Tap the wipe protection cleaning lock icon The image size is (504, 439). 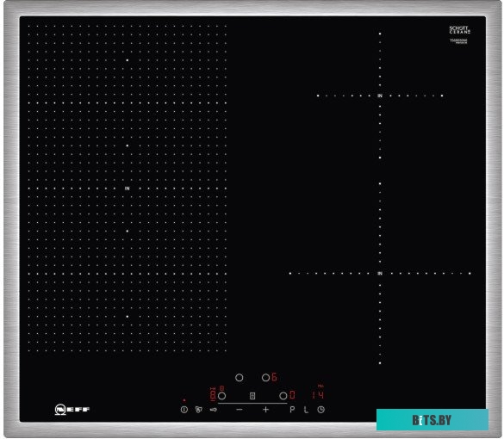point(199,410)
